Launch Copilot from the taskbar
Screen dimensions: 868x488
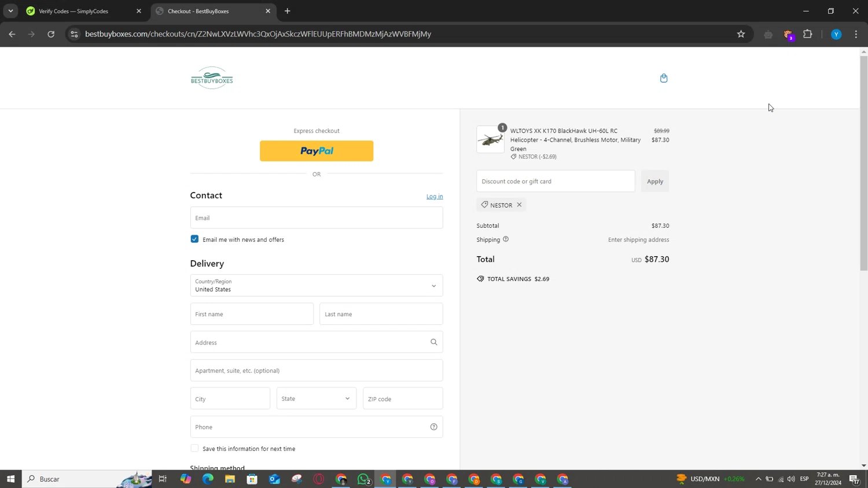(x=186, y=479)
